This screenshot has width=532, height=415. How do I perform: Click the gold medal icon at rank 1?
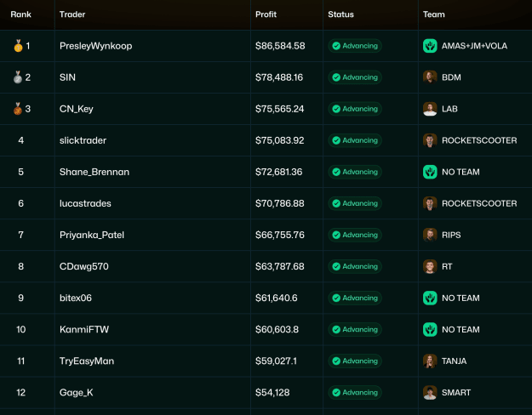19,46
